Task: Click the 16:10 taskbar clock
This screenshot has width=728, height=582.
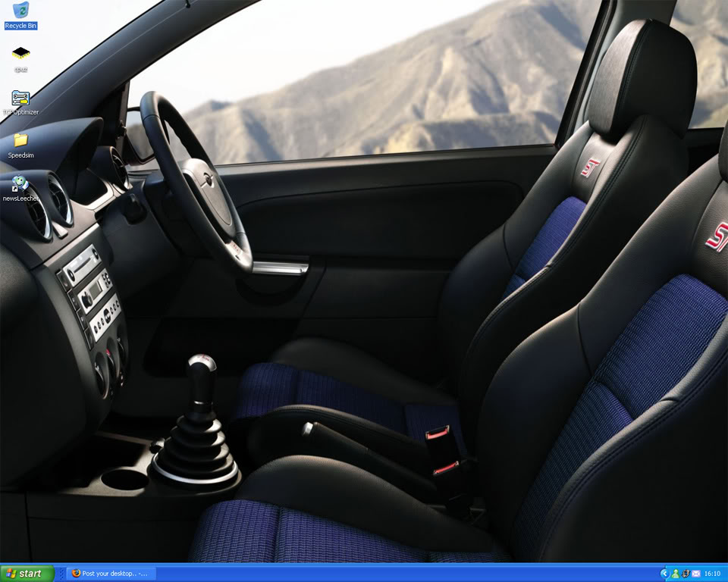Action: (711, 574)
